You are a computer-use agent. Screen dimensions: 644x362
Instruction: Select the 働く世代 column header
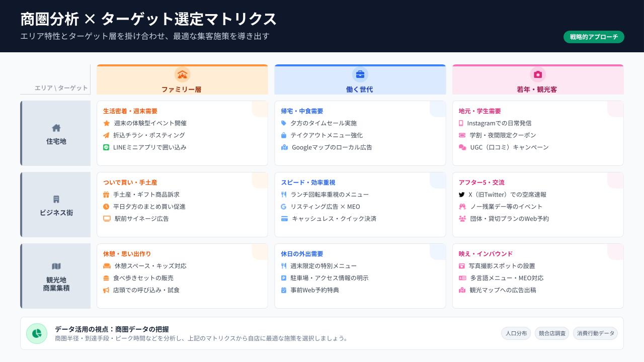click(x=360, y=89)
